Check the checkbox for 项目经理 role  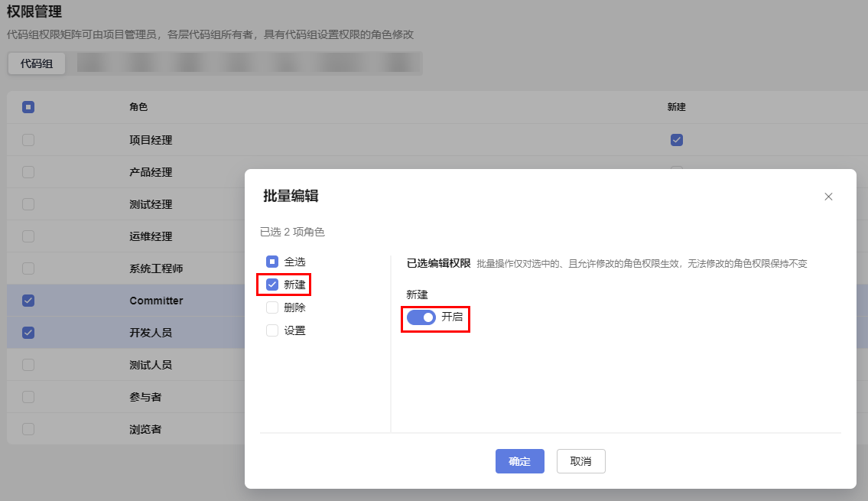28,139
